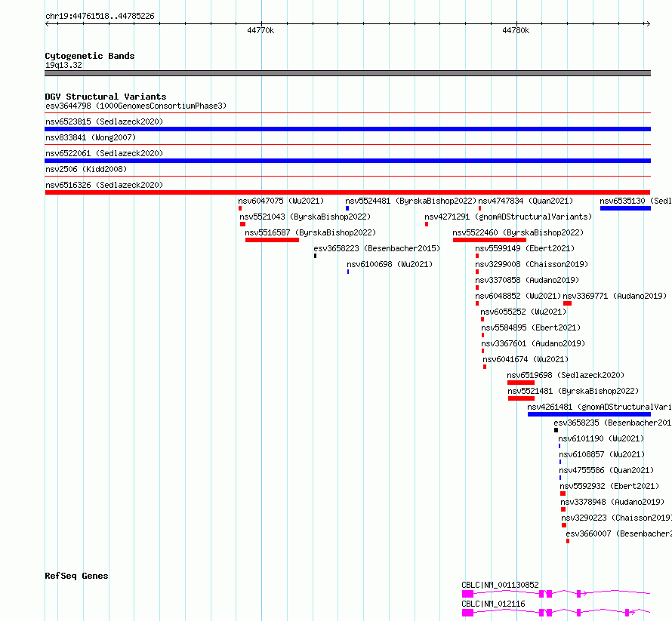Open the nsv6041674 (Wu2021) variant

(x=526, y=359)
